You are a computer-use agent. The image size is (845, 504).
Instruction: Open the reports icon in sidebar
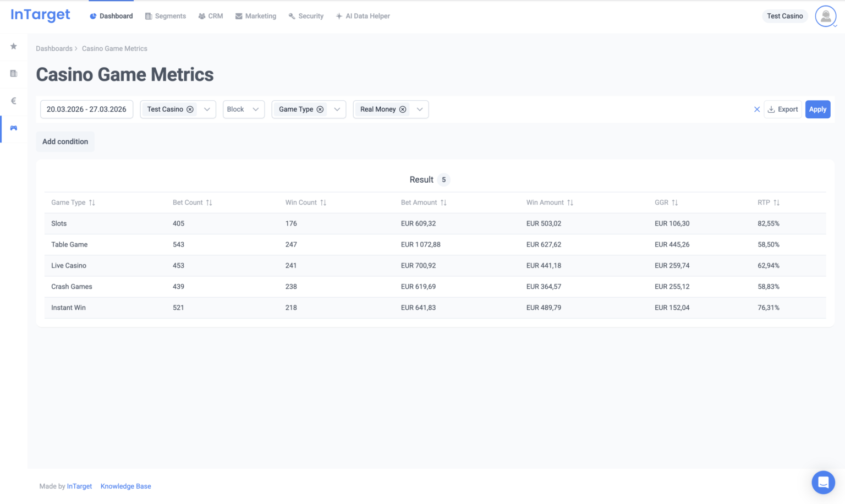click(14, 73)
